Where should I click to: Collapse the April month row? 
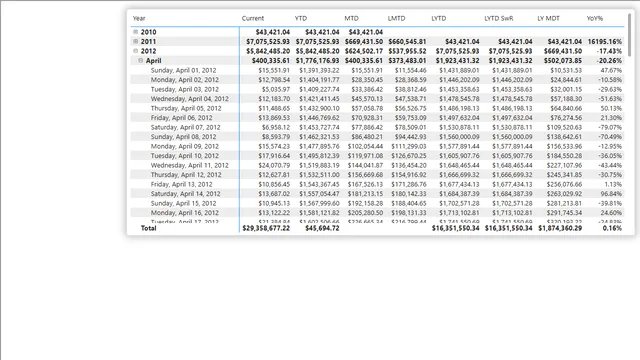pyautogui.click(x=140, y=60)
